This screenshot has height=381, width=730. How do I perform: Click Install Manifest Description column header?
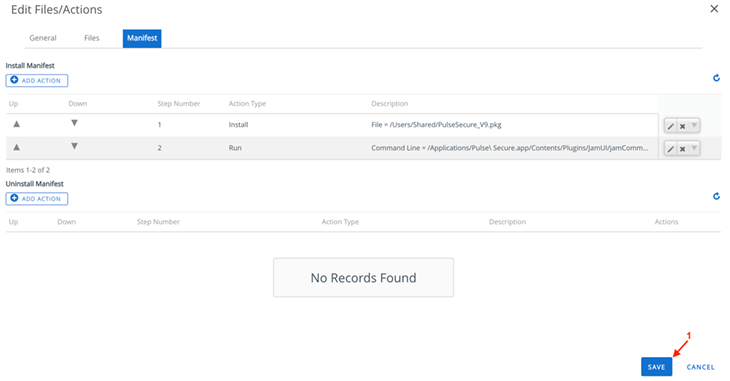pyautogui.click(x=390, y=103)
